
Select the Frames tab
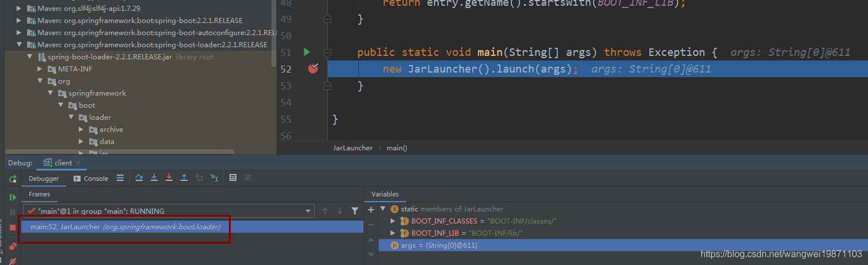coord(40,195)
